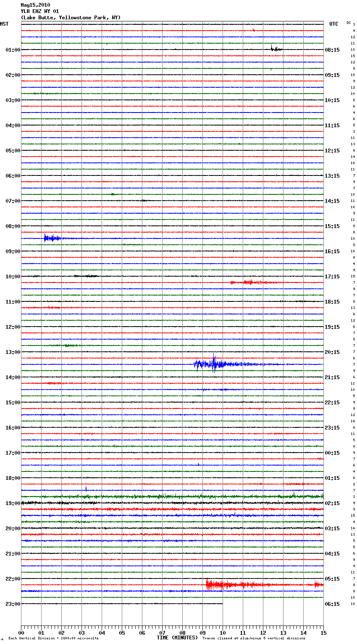Select the 19:00 MST hour label

13,503
